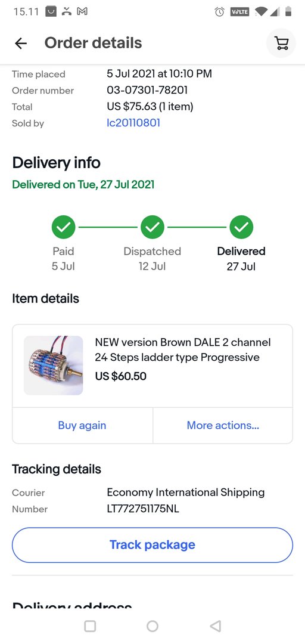This screenshot has height=644, width=305.
Task: Tap the Buy again button
Action: coord(82,425)
